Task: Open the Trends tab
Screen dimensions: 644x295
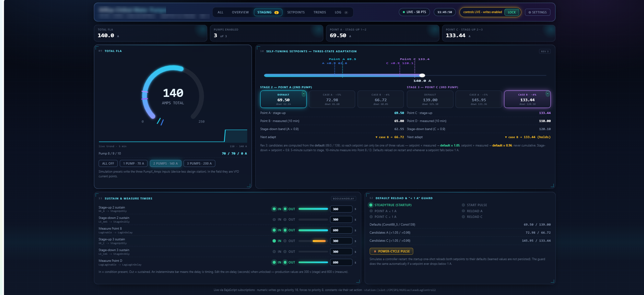Action: point(320,12)
